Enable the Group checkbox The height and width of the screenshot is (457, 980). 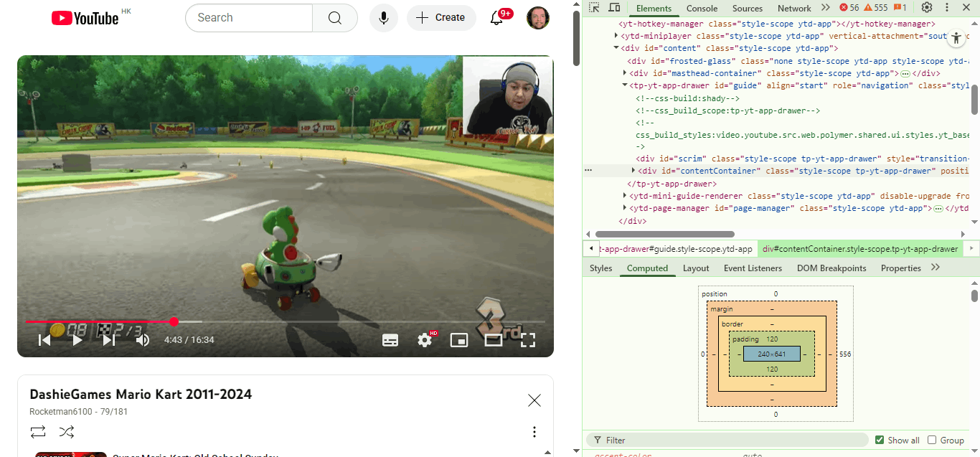tap(932, 440)
